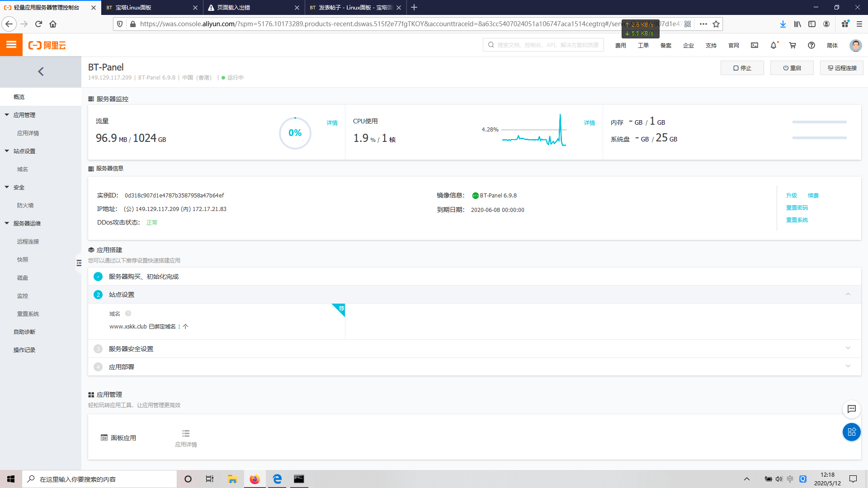Open the shopping cart icon
Viewport: 868px width, 488px height.
point(793,45)
